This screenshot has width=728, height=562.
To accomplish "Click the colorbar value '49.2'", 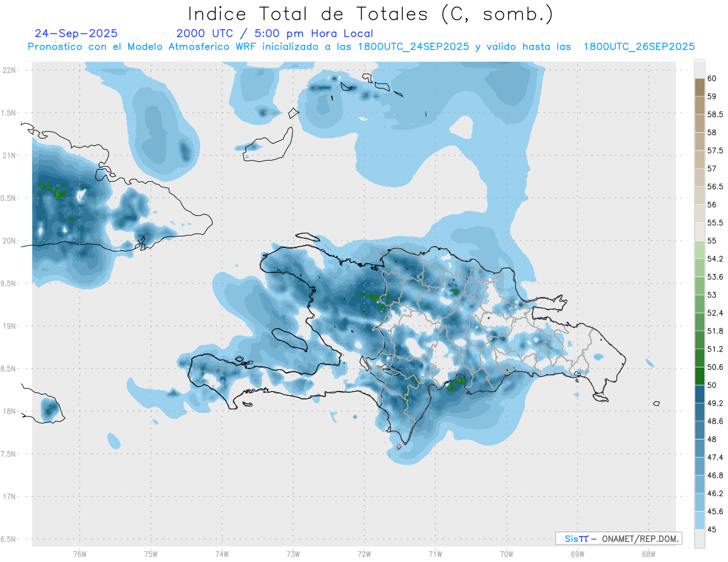I will (715, 403).
